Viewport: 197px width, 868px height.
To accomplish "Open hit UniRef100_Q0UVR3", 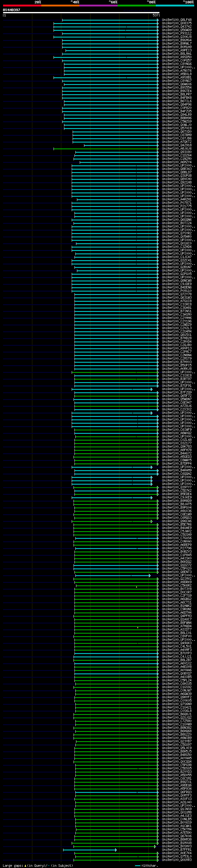I will [176, 860].
